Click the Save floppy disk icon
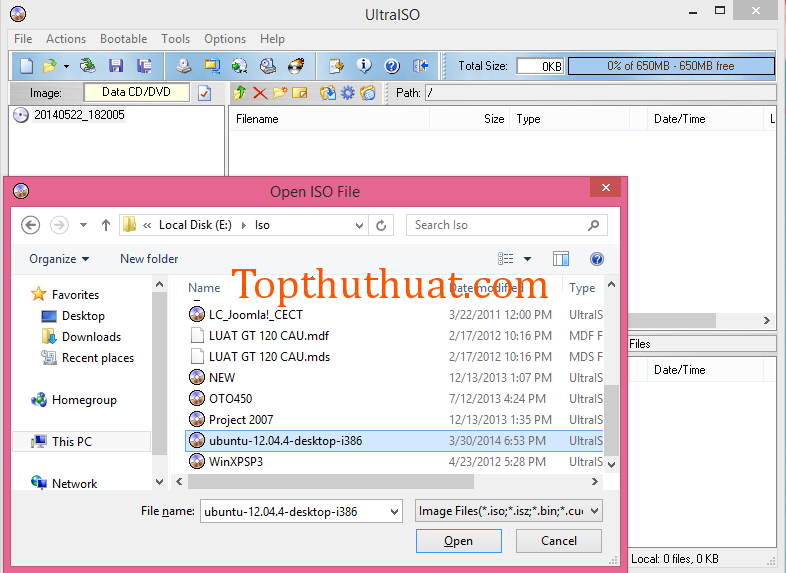 click(x=116, y=66)
